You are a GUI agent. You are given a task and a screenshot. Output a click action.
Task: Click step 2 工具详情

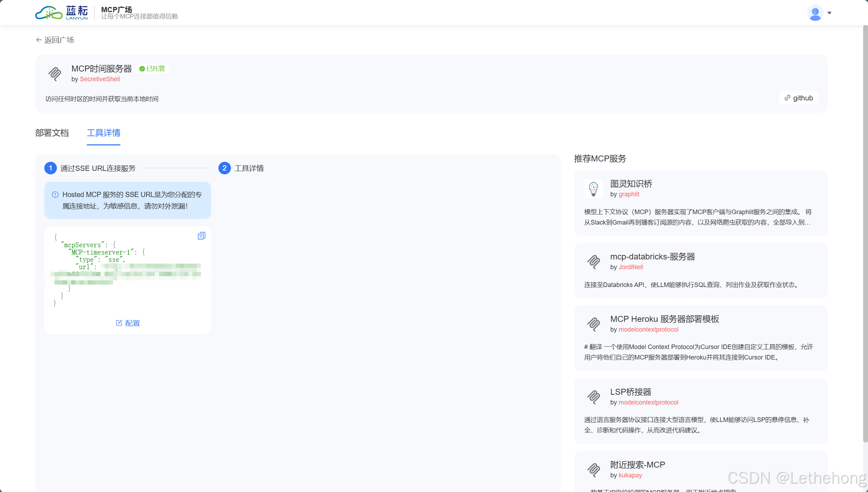pyautogui.click(x=241, y=168)
